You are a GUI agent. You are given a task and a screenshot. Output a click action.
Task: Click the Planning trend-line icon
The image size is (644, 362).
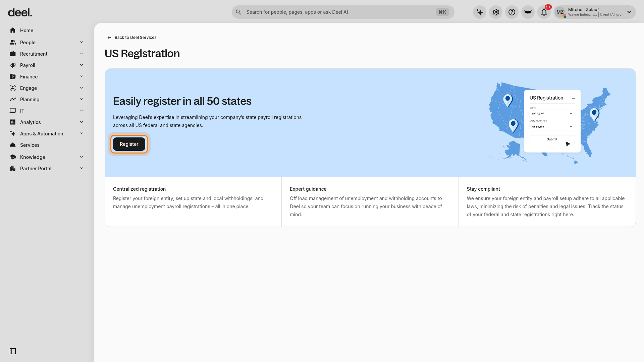(x=13, y=99)
